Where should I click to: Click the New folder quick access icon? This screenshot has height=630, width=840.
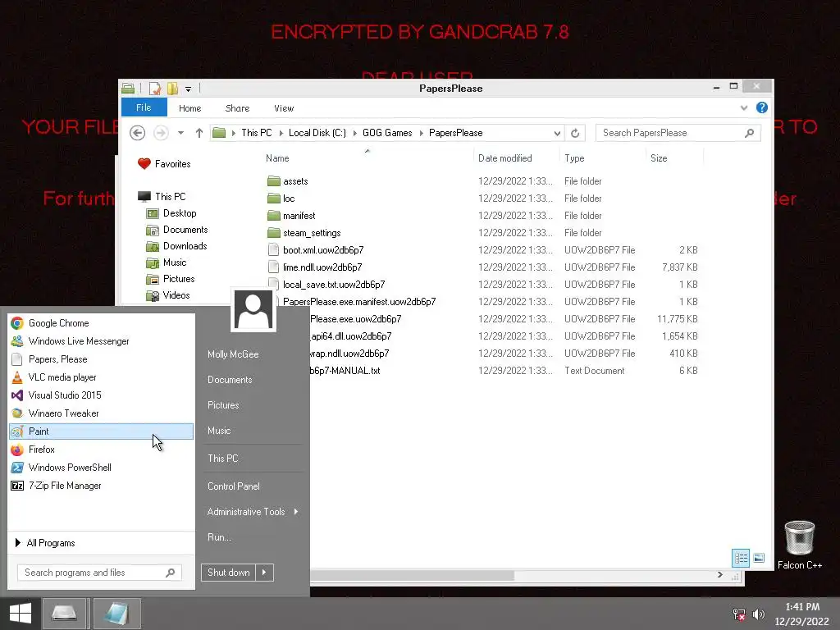(172, 89)
